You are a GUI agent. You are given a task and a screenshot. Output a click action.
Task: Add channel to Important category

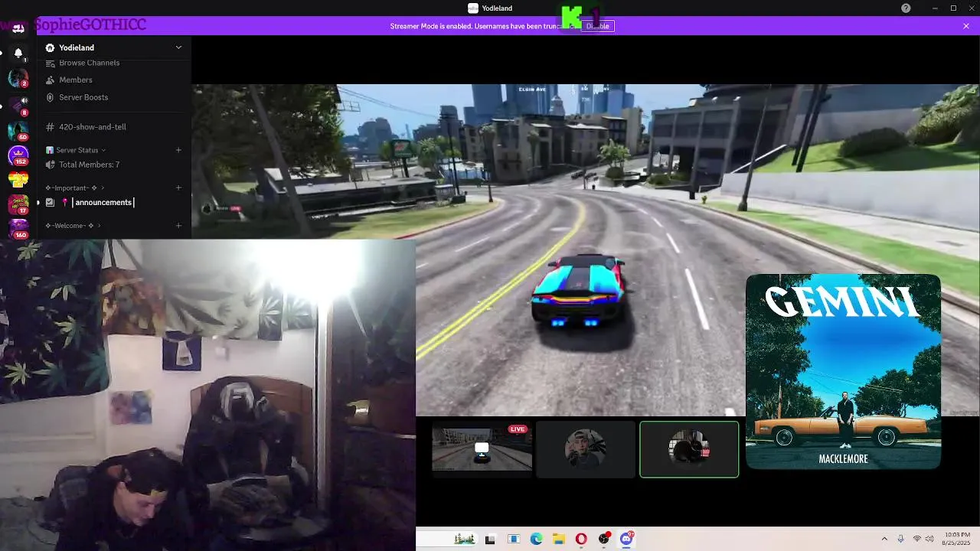point(178,187)
